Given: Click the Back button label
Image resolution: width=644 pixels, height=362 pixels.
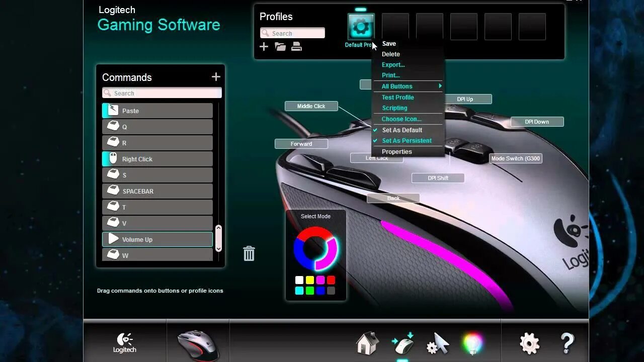Looking at the screenshot, I should [393, 198].
